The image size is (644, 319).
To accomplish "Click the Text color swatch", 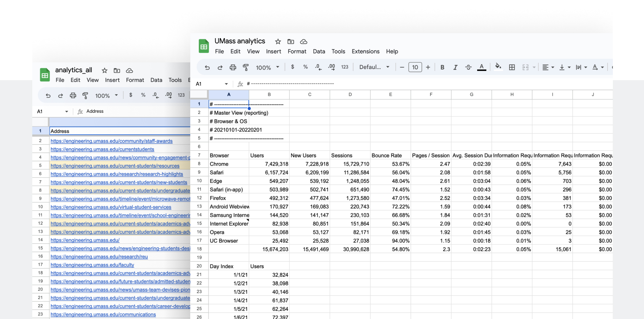I will (481, 67).
